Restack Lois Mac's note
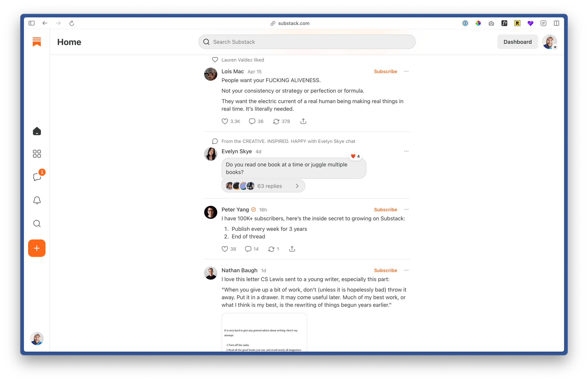The width and height of the screenshot is (588, 382). point(276,121)
